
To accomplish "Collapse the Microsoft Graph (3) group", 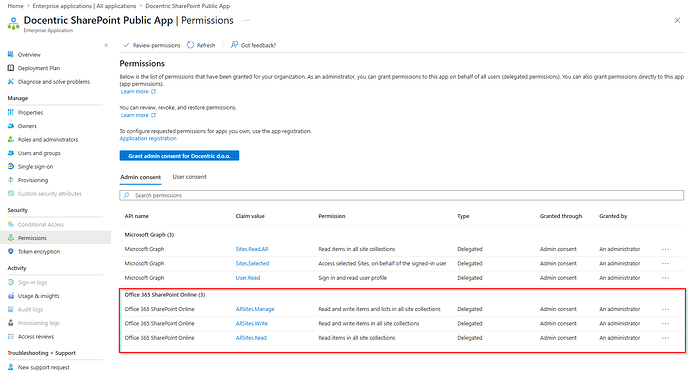I will pos(149,235).
